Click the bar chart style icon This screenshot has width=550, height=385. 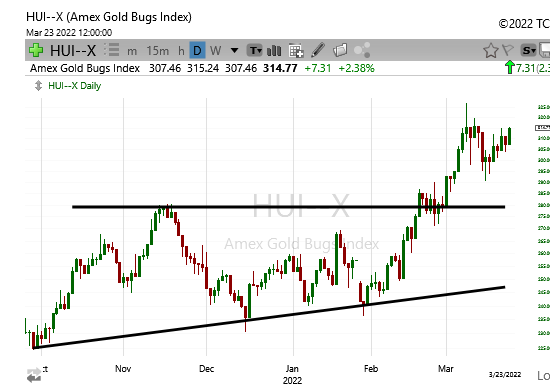coord(274,50)
